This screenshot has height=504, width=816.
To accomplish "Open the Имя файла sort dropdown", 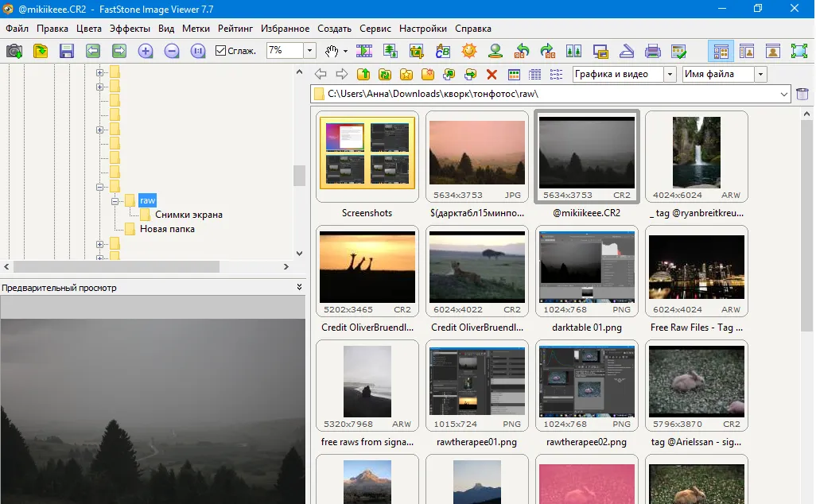I will pos(761,75).
